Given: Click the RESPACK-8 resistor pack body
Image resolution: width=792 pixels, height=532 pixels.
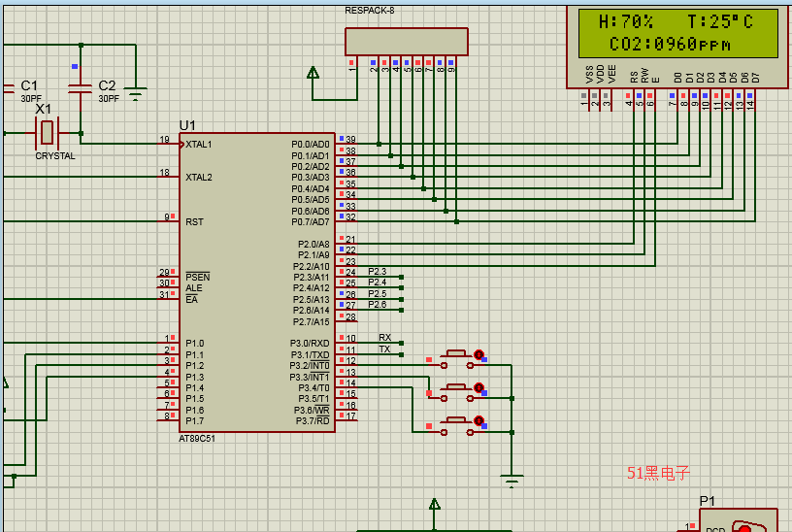Looking at the screenshot, I should pos(406,42).
